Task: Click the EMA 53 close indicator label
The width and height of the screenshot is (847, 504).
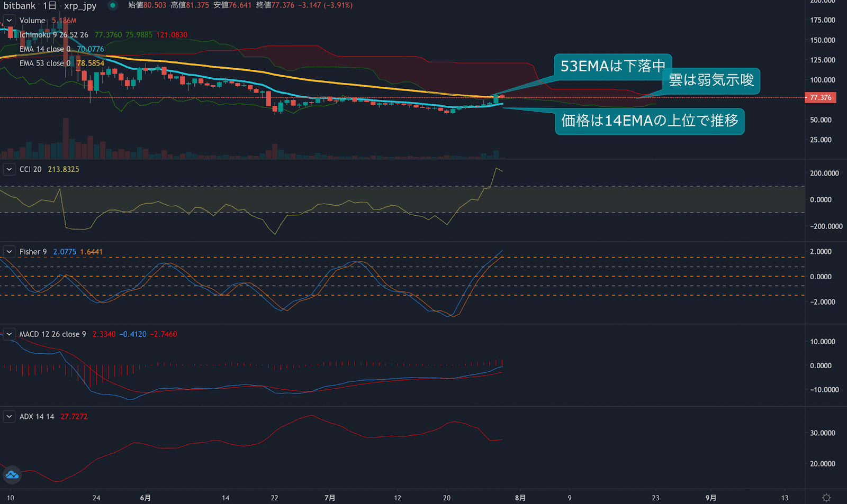Action: tap(44, 63)
